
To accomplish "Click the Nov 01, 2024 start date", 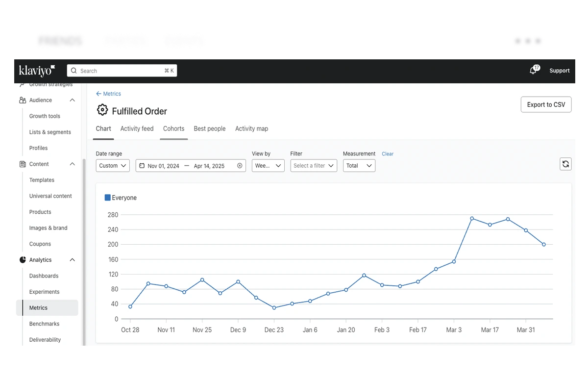I will [164, 166].
